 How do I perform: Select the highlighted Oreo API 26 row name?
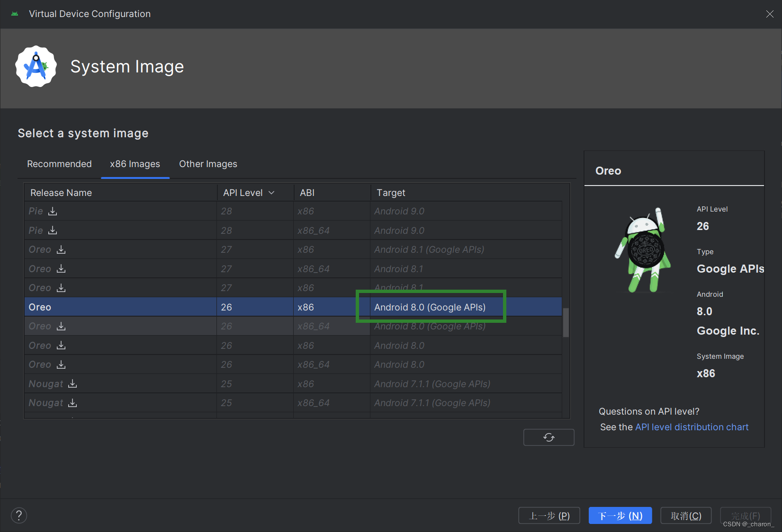click(40, 307)
